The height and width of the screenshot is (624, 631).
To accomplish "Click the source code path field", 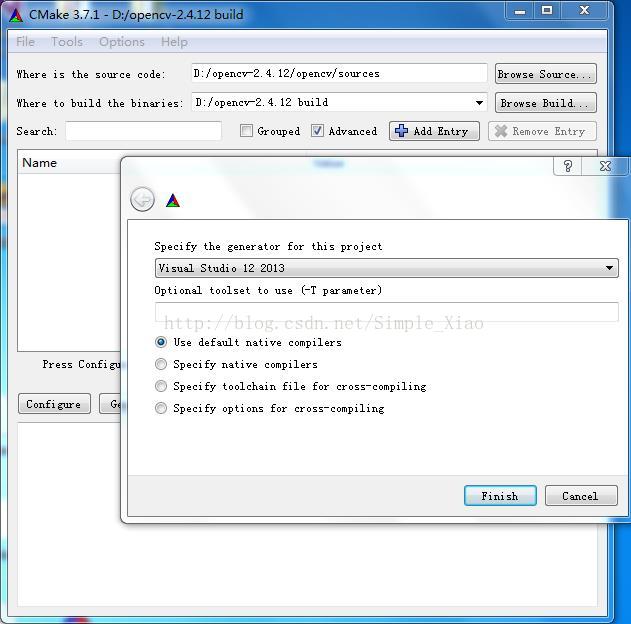I will coord(339,73).
